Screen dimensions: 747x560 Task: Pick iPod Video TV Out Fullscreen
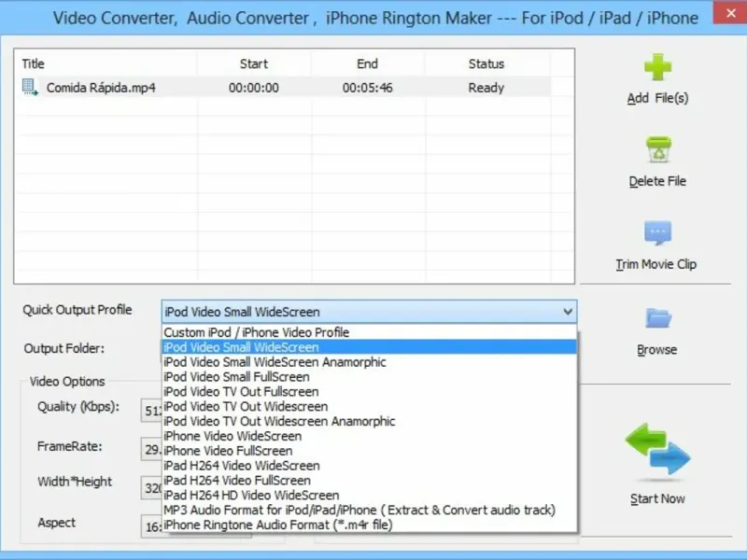(x=369, y=391)
